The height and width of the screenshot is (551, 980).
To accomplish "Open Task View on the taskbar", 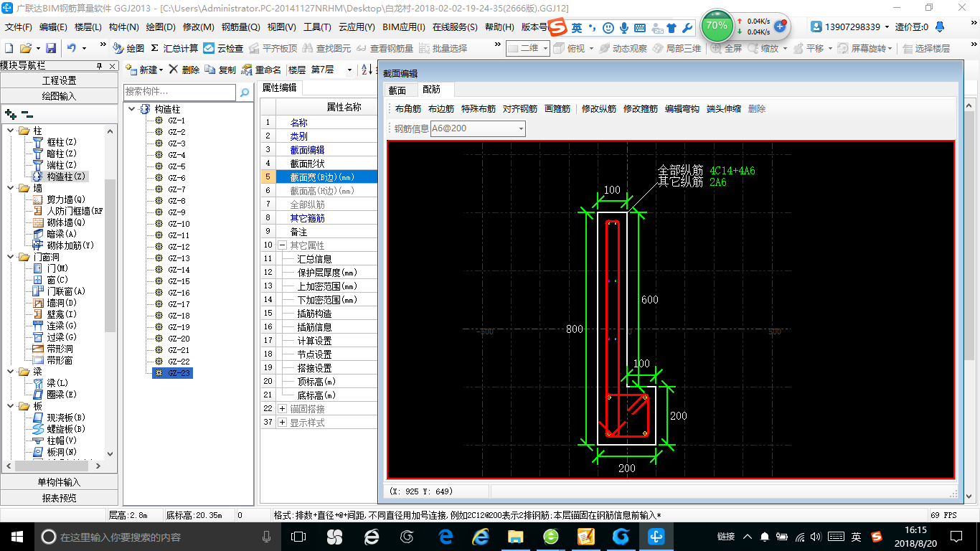I will (298, 536).
